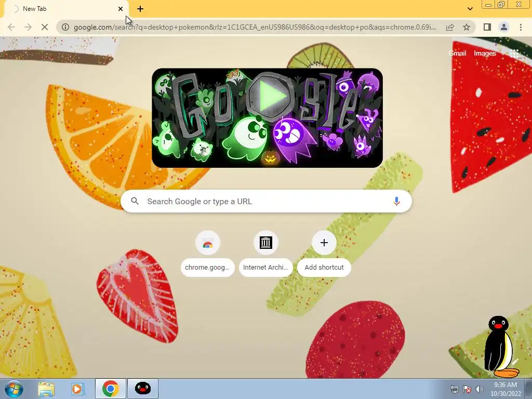532x399 pixels.
Task: Open the network status tray icon
Action: [454, 390]
